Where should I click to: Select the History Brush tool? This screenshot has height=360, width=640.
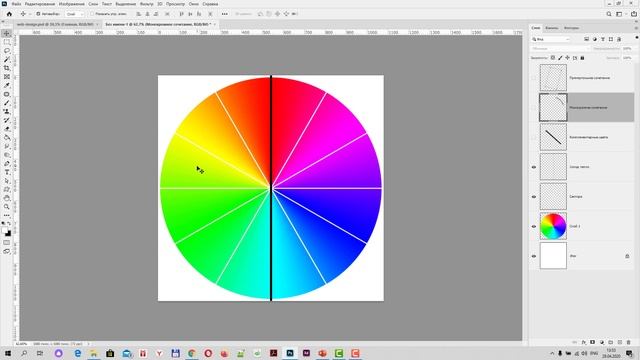pos(7,120)
